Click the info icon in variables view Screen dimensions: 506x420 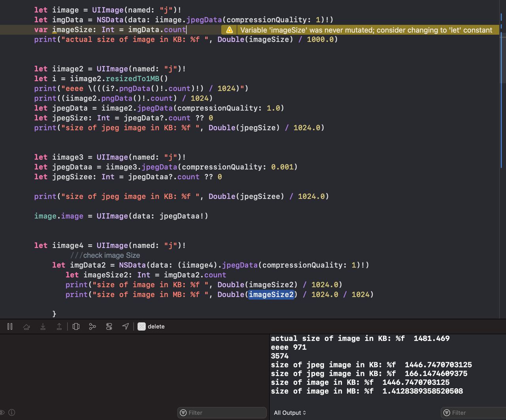coord(12,412)
